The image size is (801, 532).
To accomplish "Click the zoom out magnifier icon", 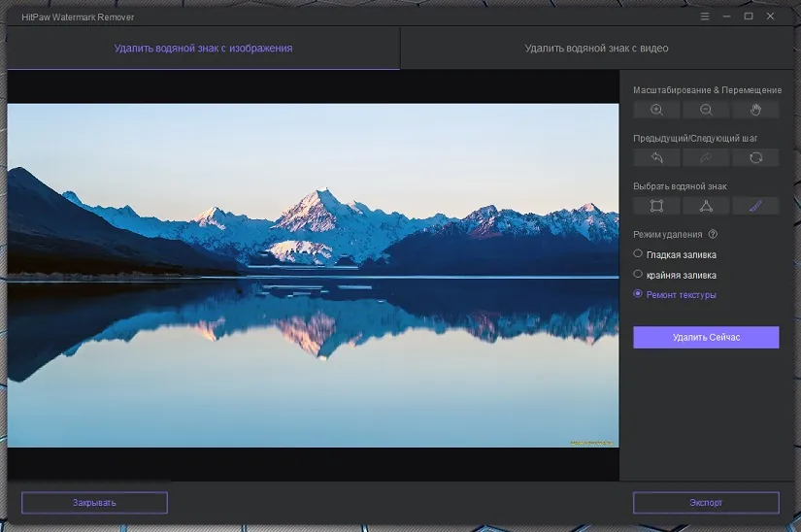I will click(706, 110).
